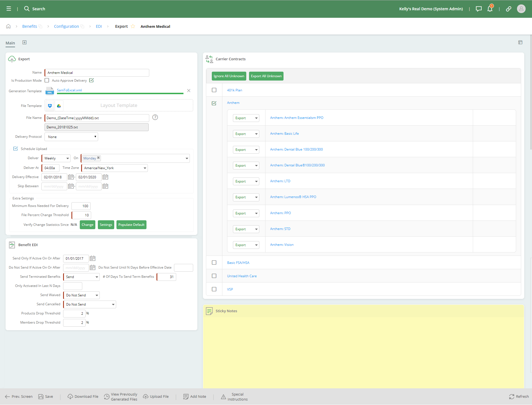
Task: Click the link chain icon in header
Action: tap(509, 9)
